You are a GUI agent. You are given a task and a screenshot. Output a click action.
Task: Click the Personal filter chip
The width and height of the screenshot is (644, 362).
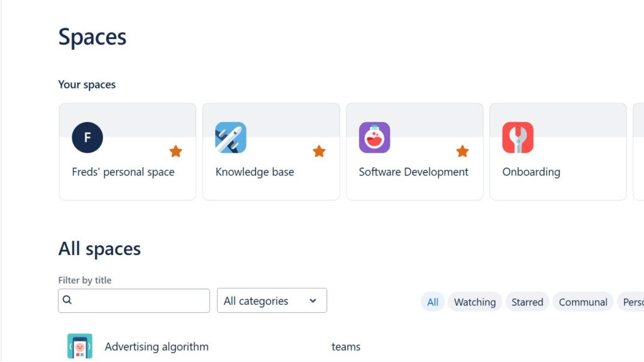tap(632, 302)
